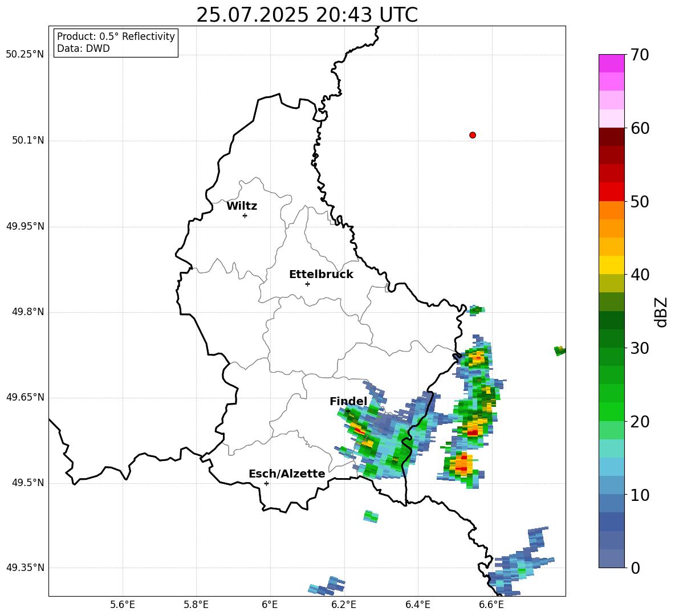The width and height of the screenshot is (675, 616).
Task: Click the 'Product: 0.5° Reflectivity' text
Action: pyautogui.click(x=116, y=36)
